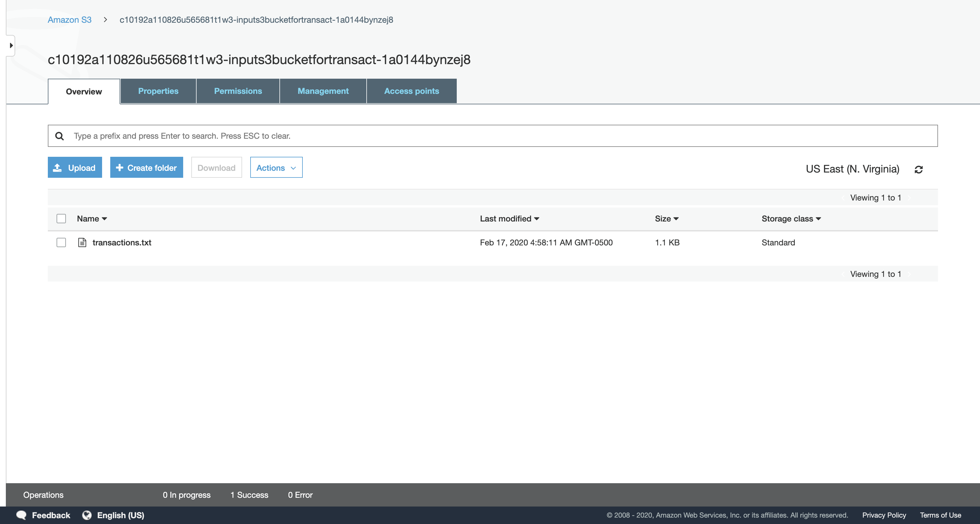This screenshot has width=980, height=524.
Task: Click the transactions.txt document file icon
Action: click(x=82, y=242)
